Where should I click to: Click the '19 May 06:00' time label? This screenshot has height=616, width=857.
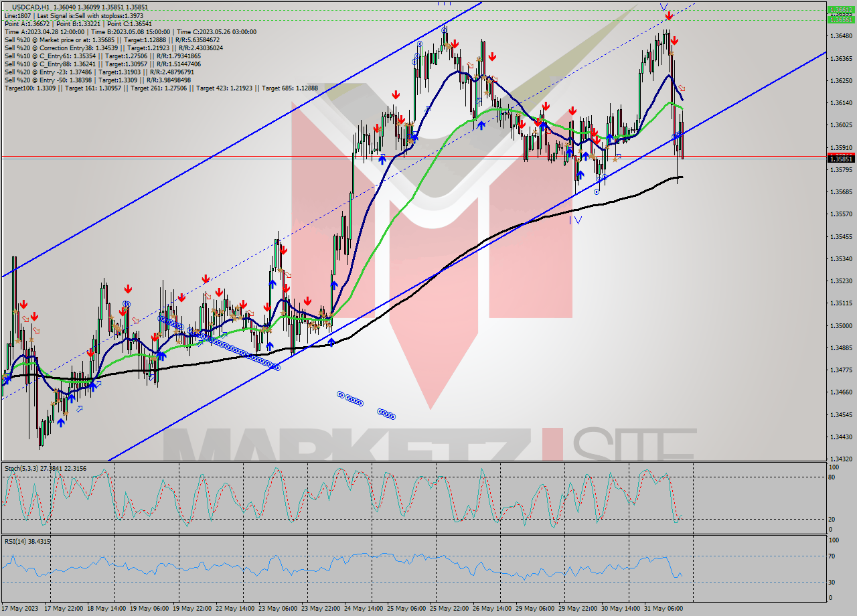149,608
